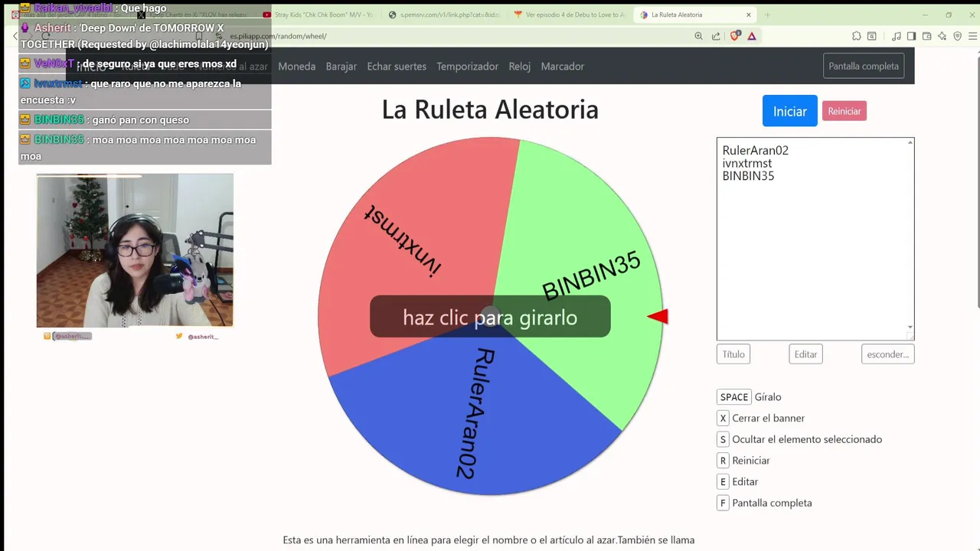980x551 pixels.
Task: Click the blue Iniciar button
Action: click(x=789, y=111)
